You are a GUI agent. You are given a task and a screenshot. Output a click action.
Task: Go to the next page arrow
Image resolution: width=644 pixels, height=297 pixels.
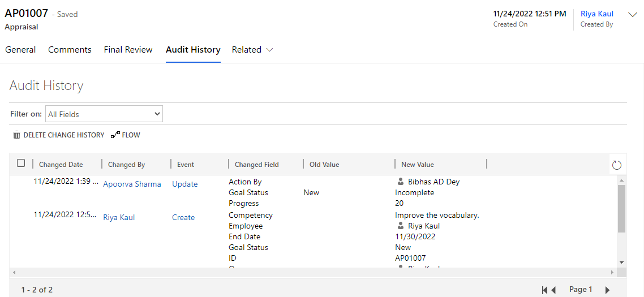[607, 290]
